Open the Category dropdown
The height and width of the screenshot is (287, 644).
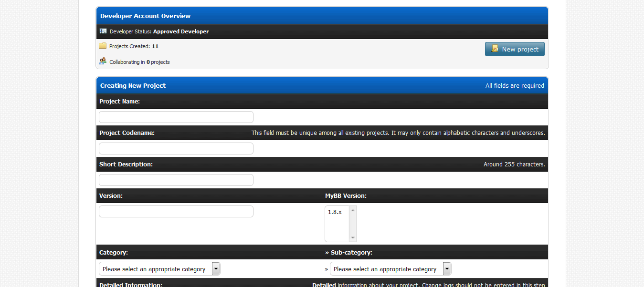(159, 269)
